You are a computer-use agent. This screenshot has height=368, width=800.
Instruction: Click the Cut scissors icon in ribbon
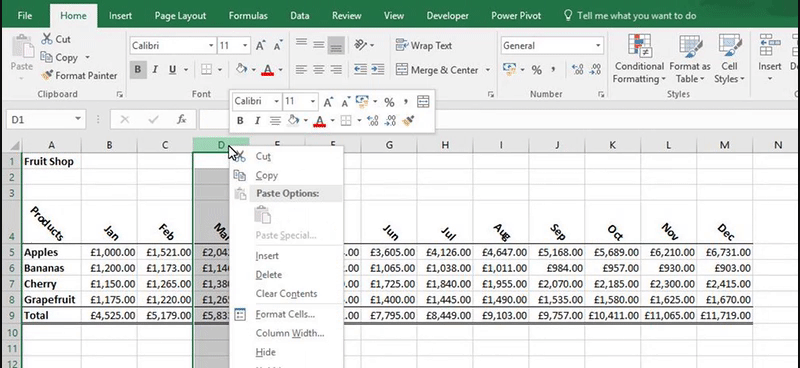point(47,39)
